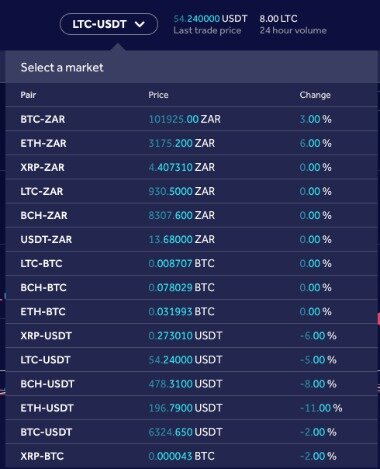Switch to the BCH-BTC pair
Screen dimensions: 380x469
(191, 287)
